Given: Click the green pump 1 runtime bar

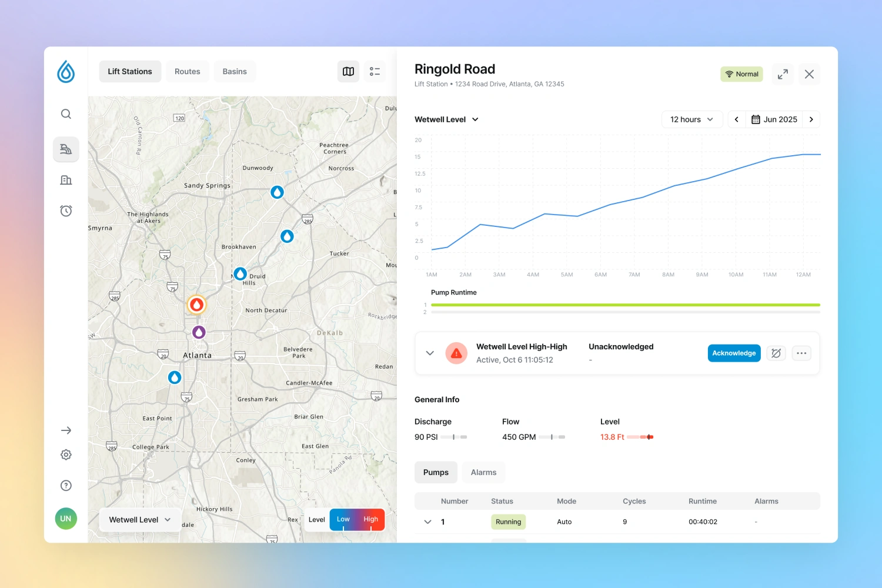Looking at the screenshot, I should 626,305.
